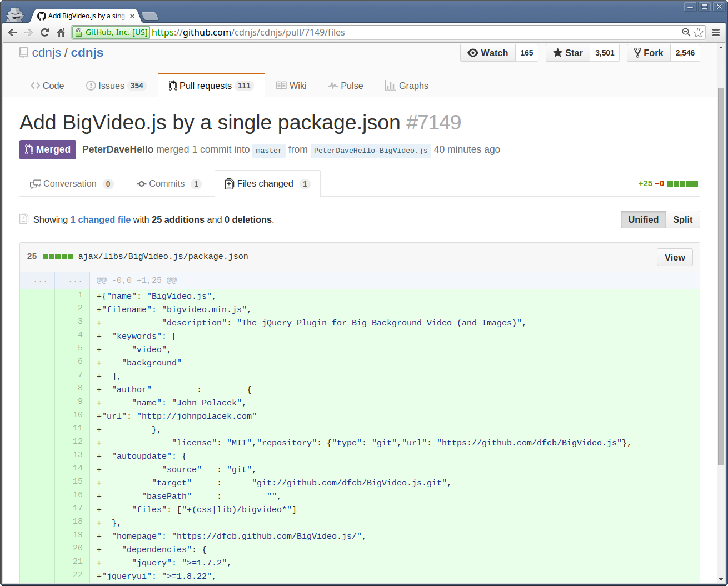The image size is (728, 586).
Task: Click the Issues count badge 354
Action: (137, 86)
